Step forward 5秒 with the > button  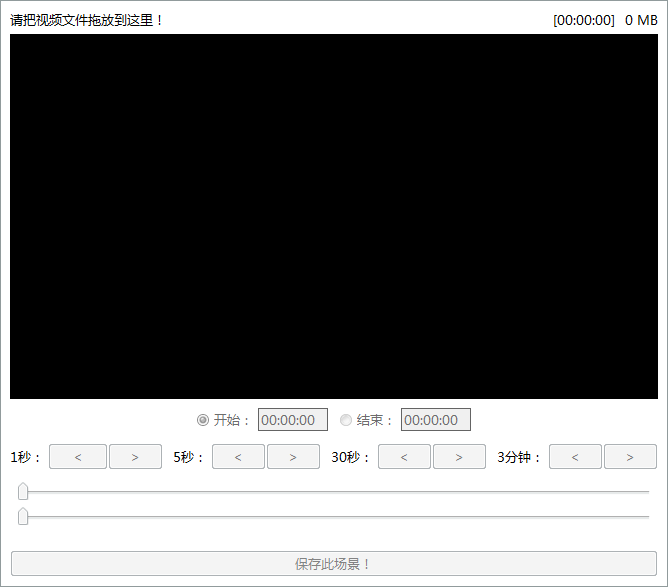click(x=293, y=457)
